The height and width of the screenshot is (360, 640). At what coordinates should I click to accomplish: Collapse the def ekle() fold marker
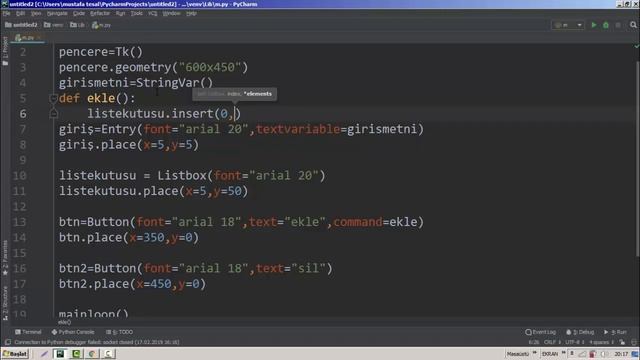point(53,98)
